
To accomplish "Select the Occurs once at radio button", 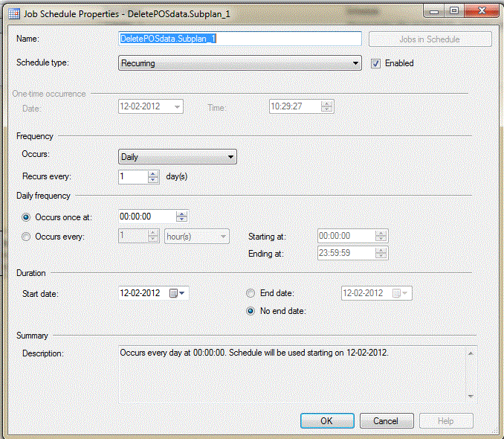I will click(x=27, y=217).
